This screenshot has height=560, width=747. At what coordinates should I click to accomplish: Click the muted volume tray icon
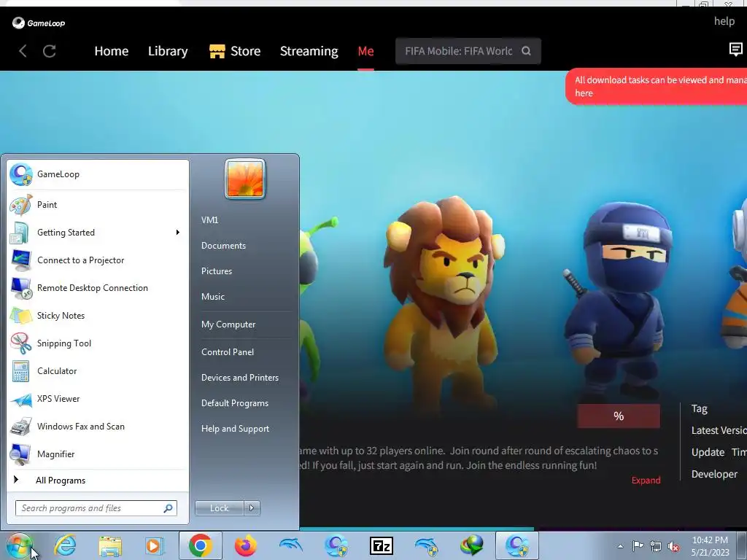[673, 546]
